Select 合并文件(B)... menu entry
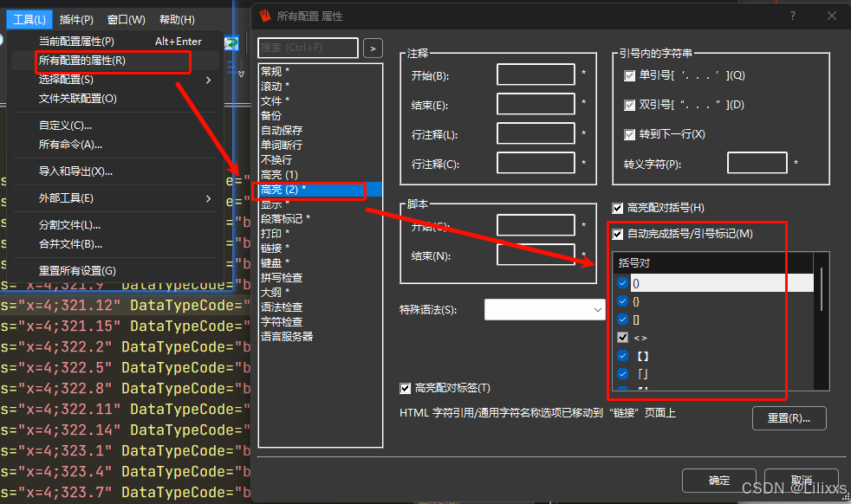The height and width of the screenshot is (504, 851). (x=115, y=244)
